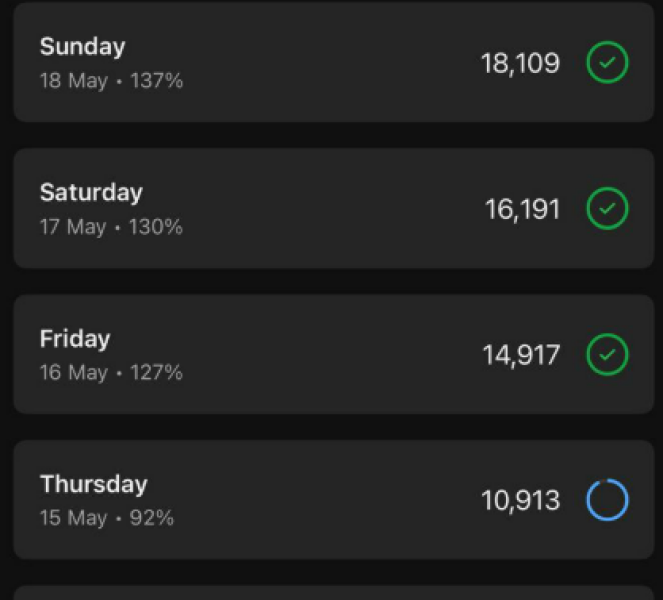
Task: Click Friday's green goal-completed checkmark icon
Action: 607,354
